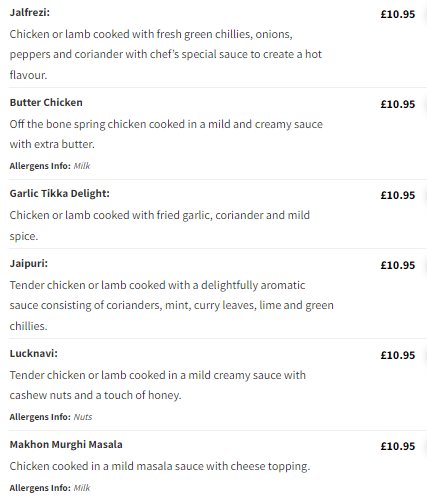The height and width of the screenshot is (498, 427).
Task: Click Butter Chicken description text
Action: 166,134
